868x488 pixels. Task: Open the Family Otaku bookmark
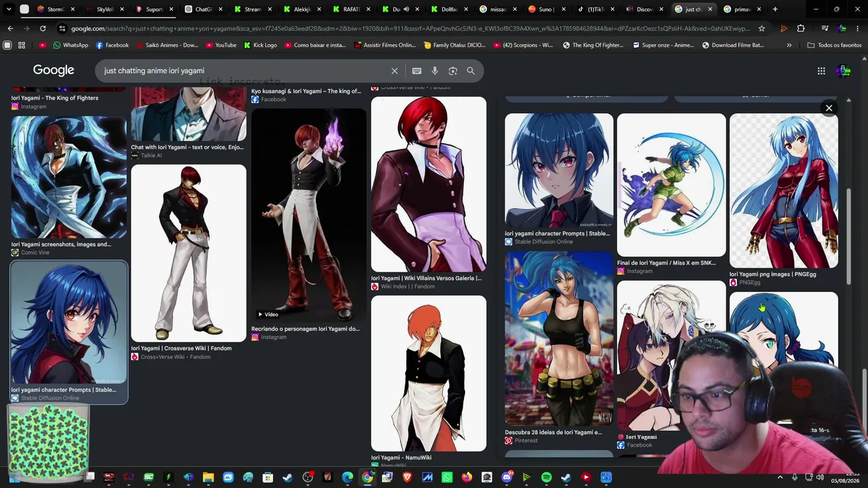click(453, 45)
